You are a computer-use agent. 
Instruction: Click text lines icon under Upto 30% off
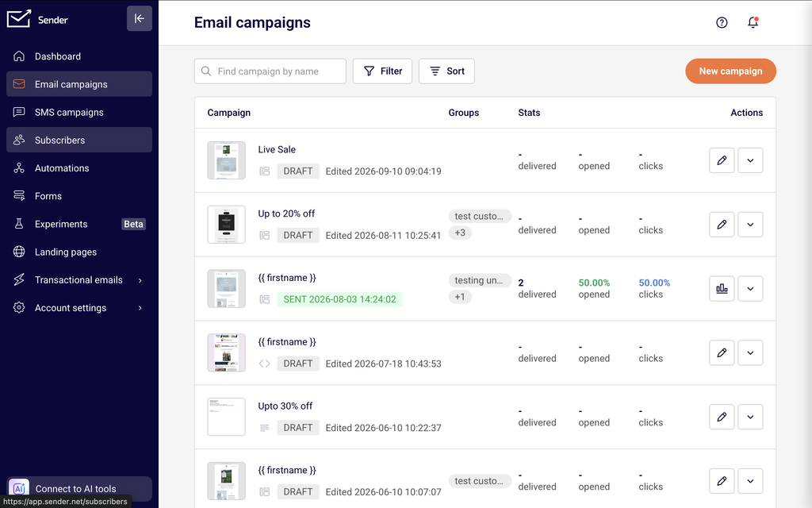265,428
